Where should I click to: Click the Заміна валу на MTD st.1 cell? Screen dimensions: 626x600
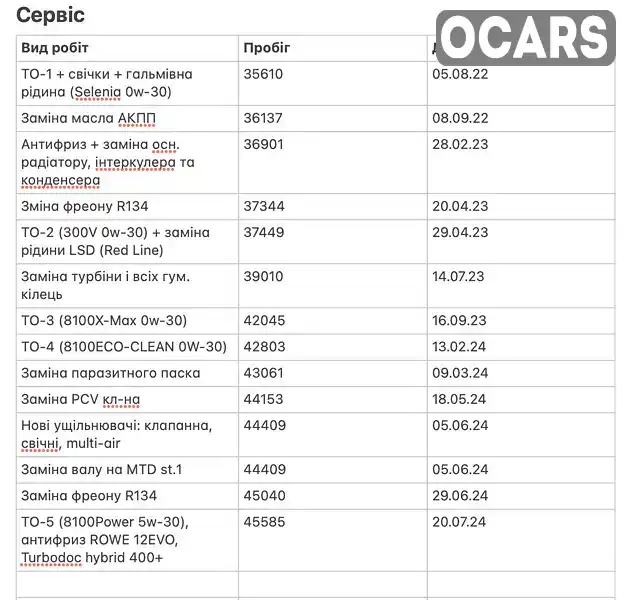[x=127, y=470]
